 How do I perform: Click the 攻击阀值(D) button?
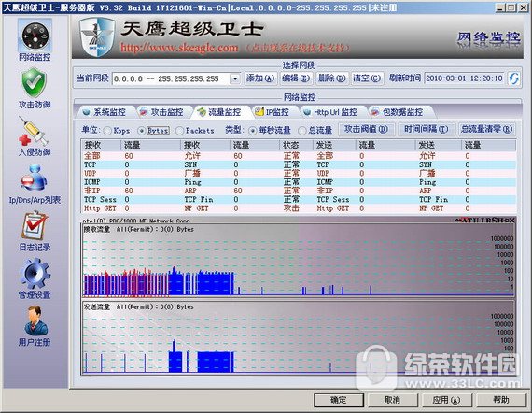367,129
